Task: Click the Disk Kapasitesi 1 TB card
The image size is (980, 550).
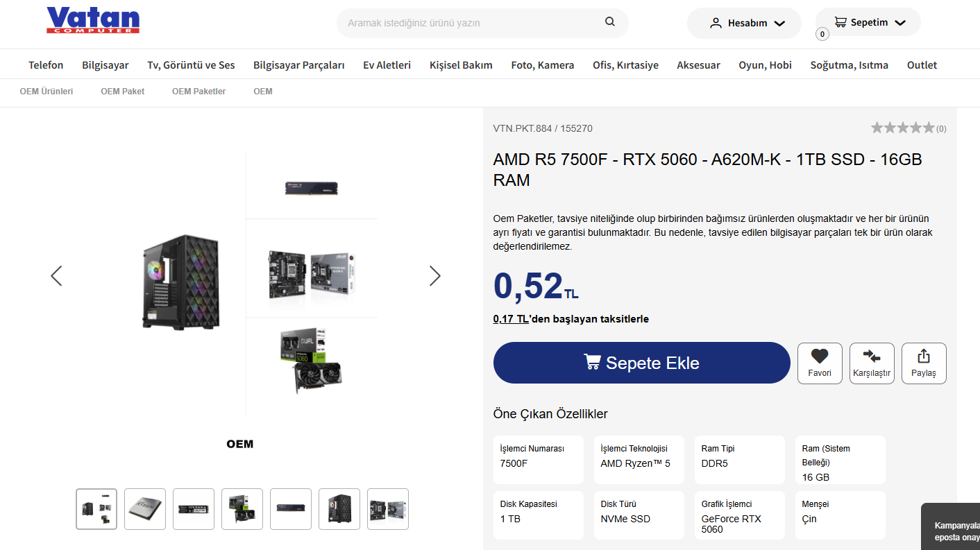Action: (539, 515)
